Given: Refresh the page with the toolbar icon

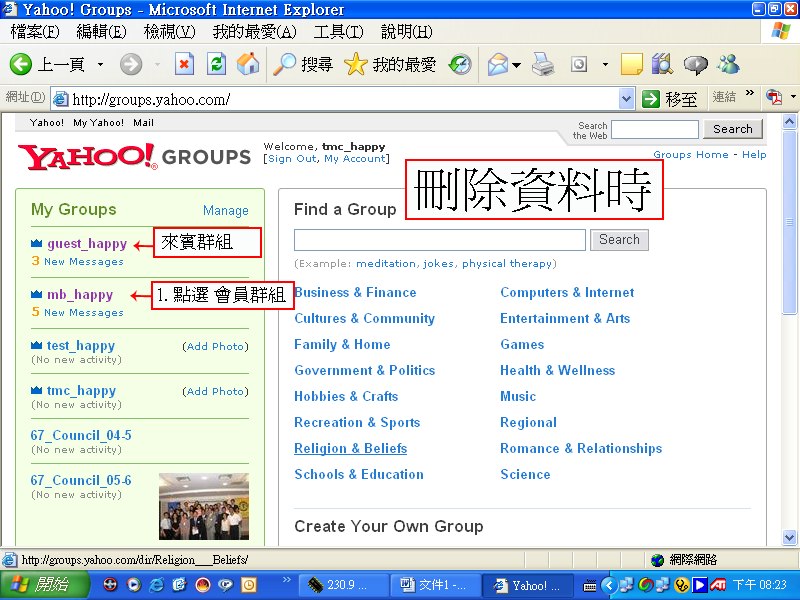Looking at the screenshot, I should coord(216,65).
